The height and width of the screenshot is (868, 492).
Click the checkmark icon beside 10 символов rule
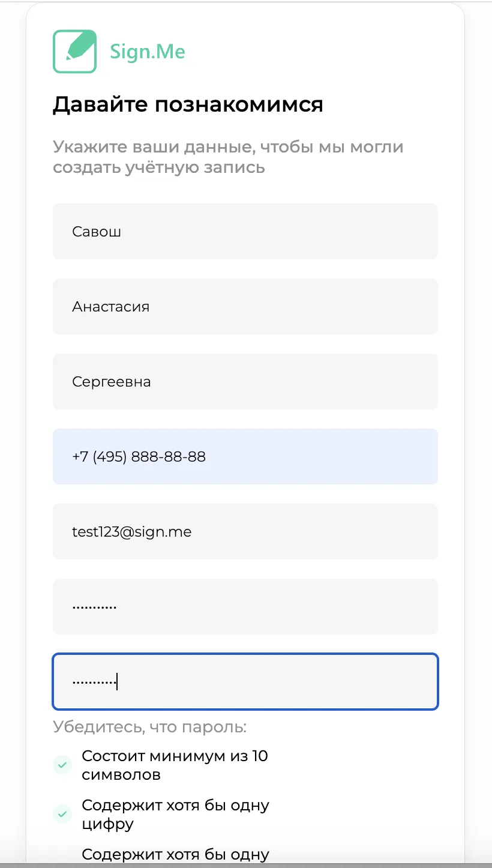click(x=62, y=765)
